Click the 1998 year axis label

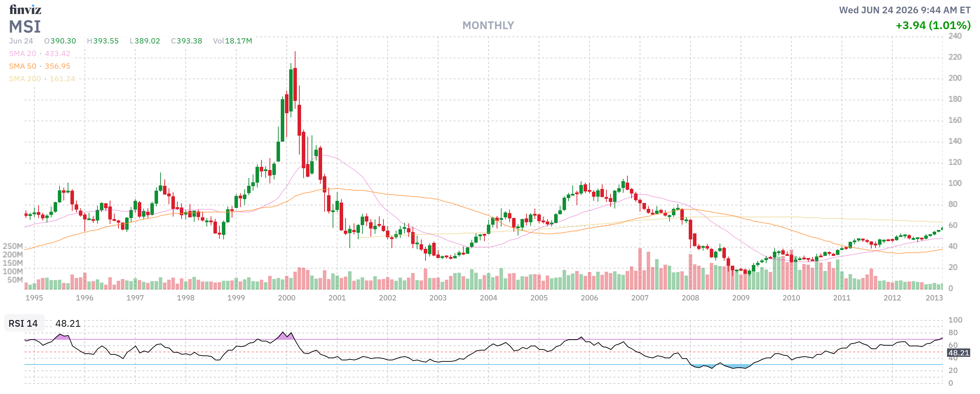coord(186,298)
